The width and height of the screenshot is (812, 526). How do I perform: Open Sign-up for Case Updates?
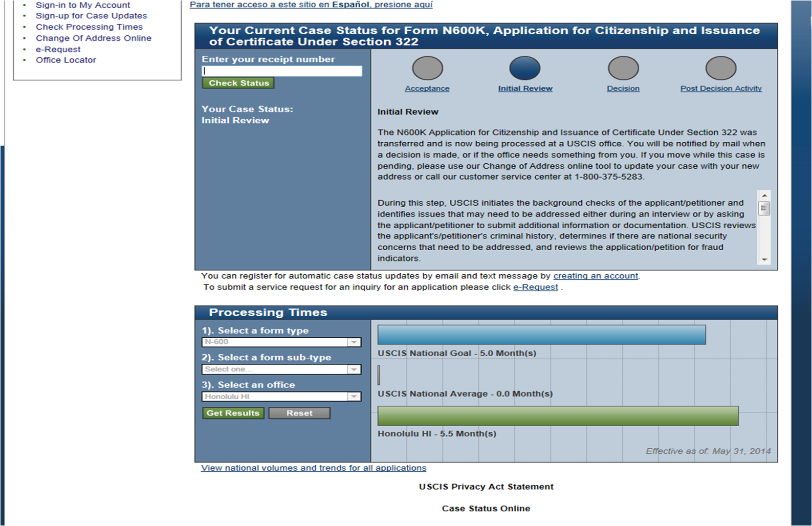point(91,16)
